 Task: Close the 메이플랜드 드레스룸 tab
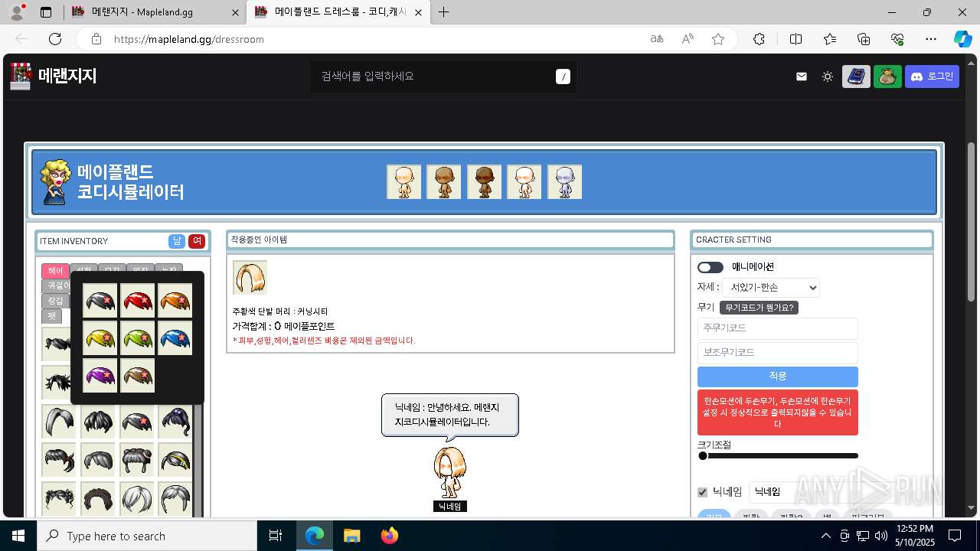[x=417, y=12]
